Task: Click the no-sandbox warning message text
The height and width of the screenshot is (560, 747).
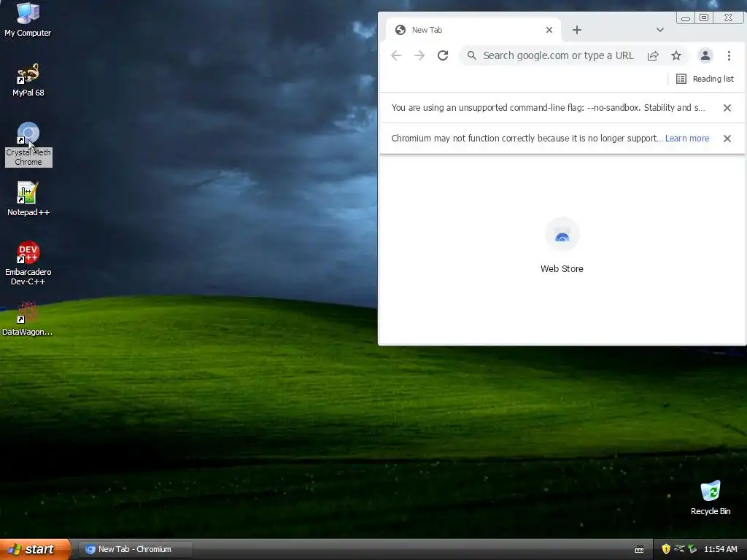Action: coord(548,108)
